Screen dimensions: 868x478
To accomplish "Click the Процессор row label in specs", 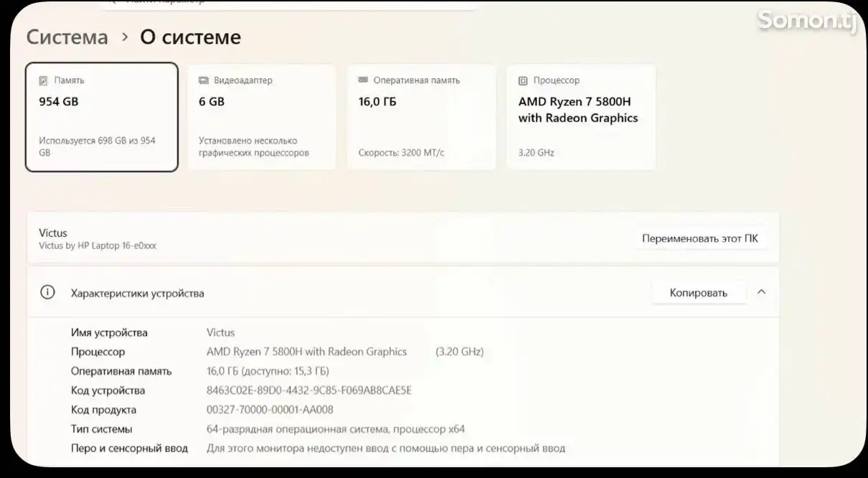I will (x=98, y=352).
